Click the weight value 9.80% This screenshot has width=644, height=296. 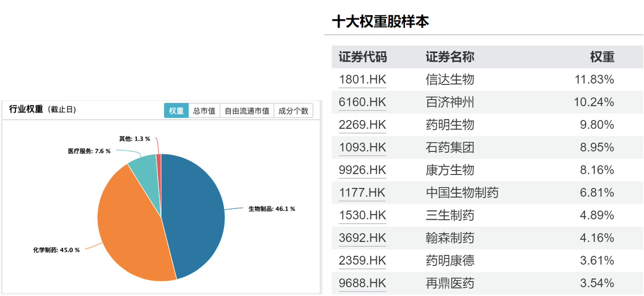pyautogui.click(x=597, y=125)
